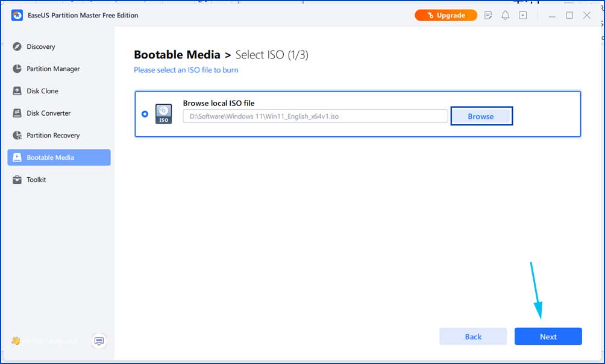Maximize the EaseUS window
605x364 pixels.
pyautogui.click(x=569, y=16)
